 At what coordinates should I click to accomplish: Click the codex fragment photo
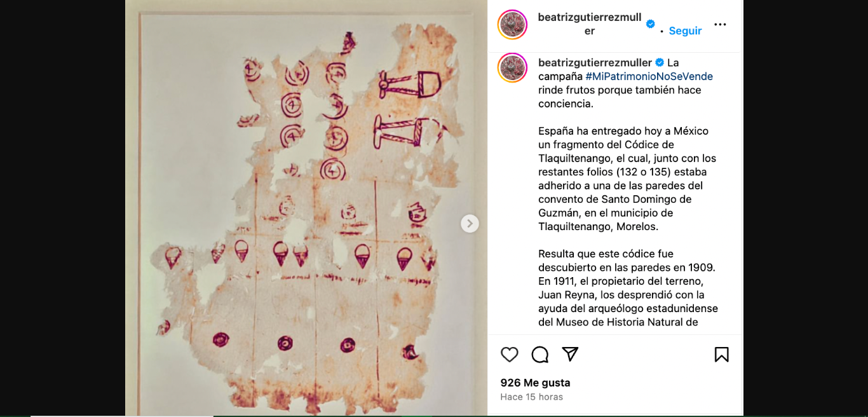[306, 208]
